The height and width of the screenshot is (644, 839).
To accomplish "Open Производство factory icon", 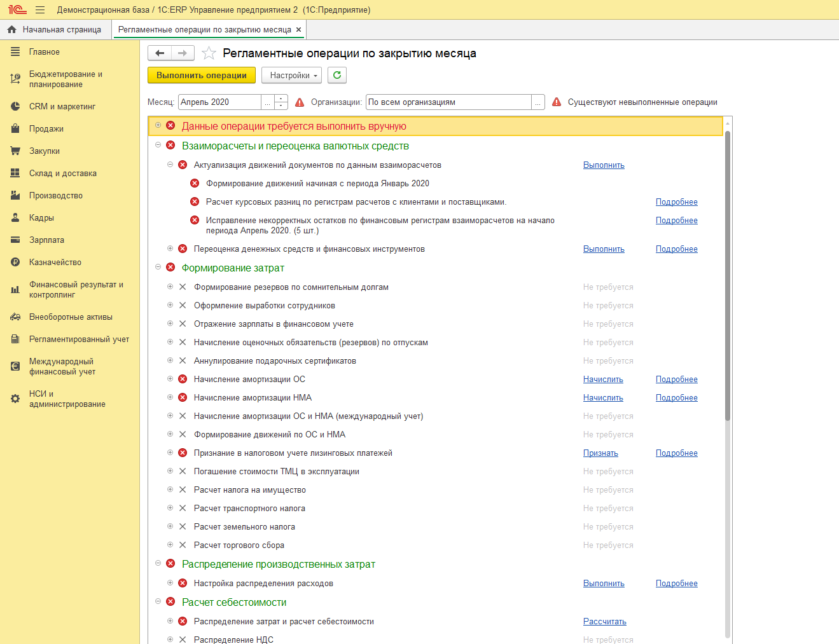I will (15, 195).
